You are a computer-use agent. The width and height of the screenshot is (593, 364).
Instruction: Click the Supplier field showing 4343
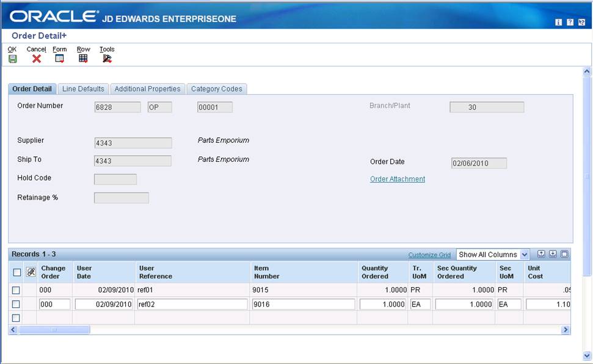click(x=133, y=143)
